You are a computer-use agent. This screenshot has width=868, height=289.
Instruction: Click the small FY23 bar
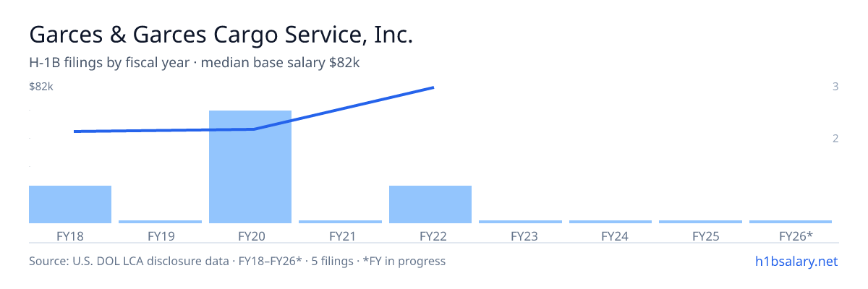point(520,222)
